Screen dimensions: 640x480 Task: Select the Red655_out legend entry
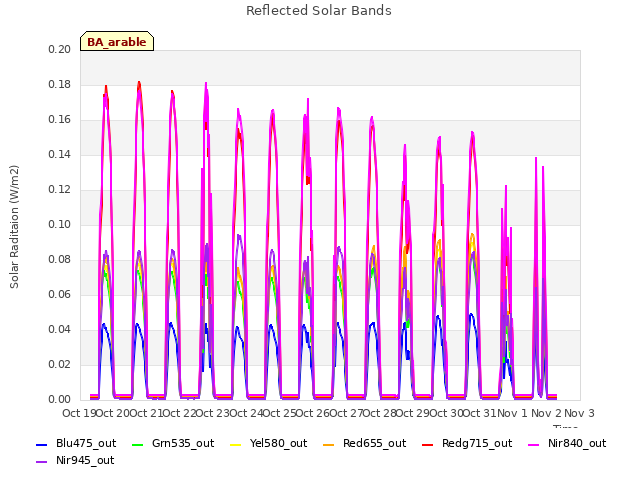[364, 444]
